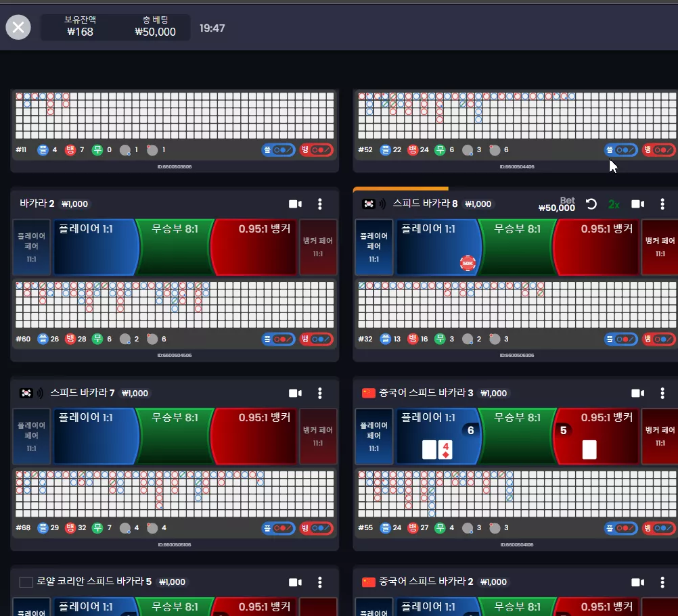This screenshot has width=678, height=616.
Task: Click Korean flag icon of 스피드 바카라 7
Action: (x=26, y=393)
